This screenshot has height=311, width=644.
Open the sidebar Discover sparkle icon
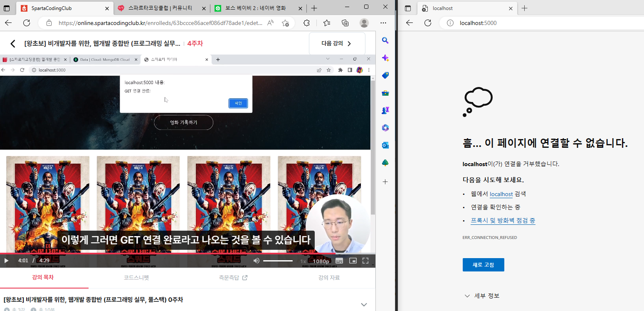click(x=385, y=58)
